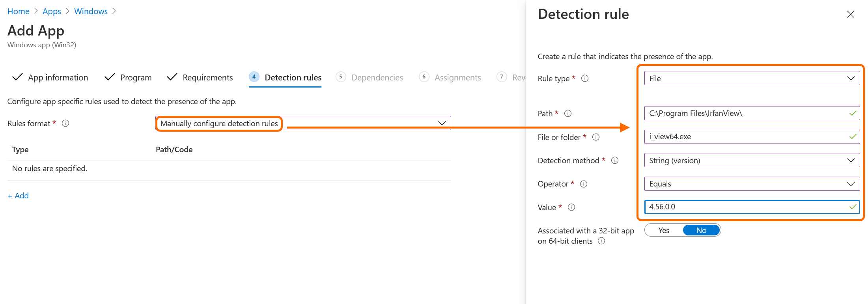868x304 pixels.
Task: Click the Detection method info icon
Action: click(x=614, y=160)
